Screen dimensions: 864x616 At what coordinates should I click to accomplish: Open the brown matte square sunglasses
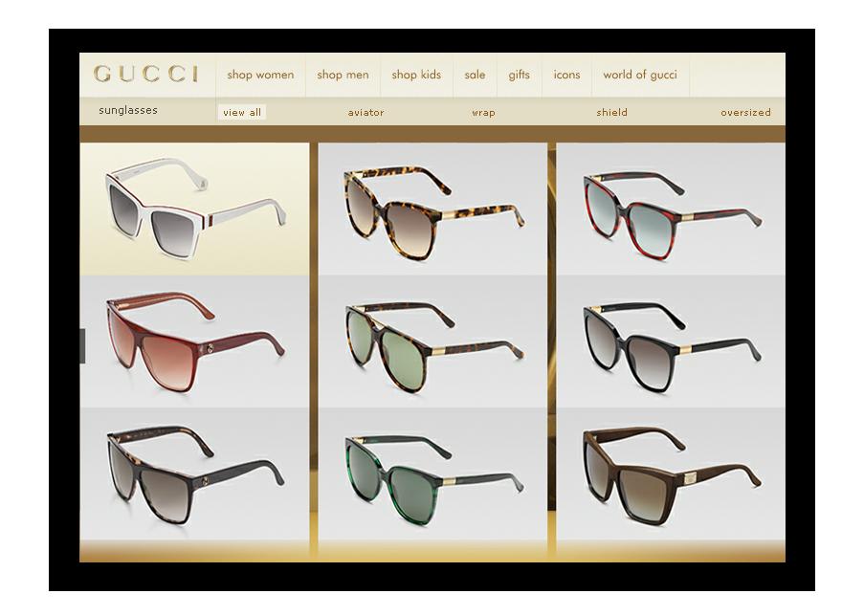tap(671, 475)
